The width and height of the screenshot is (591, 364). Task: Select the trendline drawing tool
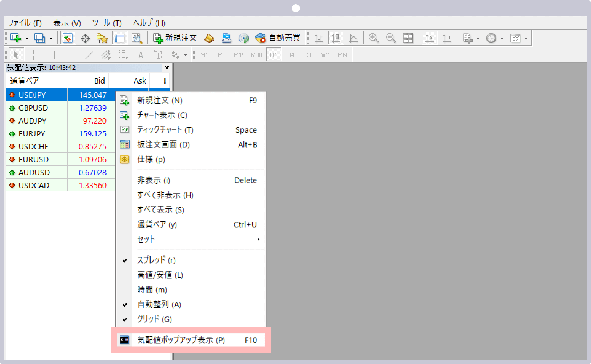[89, 55]
